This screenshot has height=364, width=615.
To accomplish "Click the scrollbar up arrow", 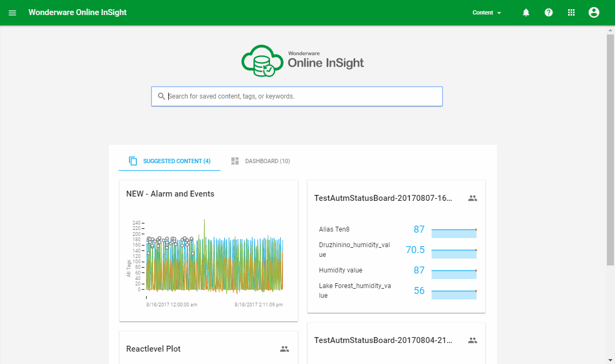I will [x=610, y=30].
